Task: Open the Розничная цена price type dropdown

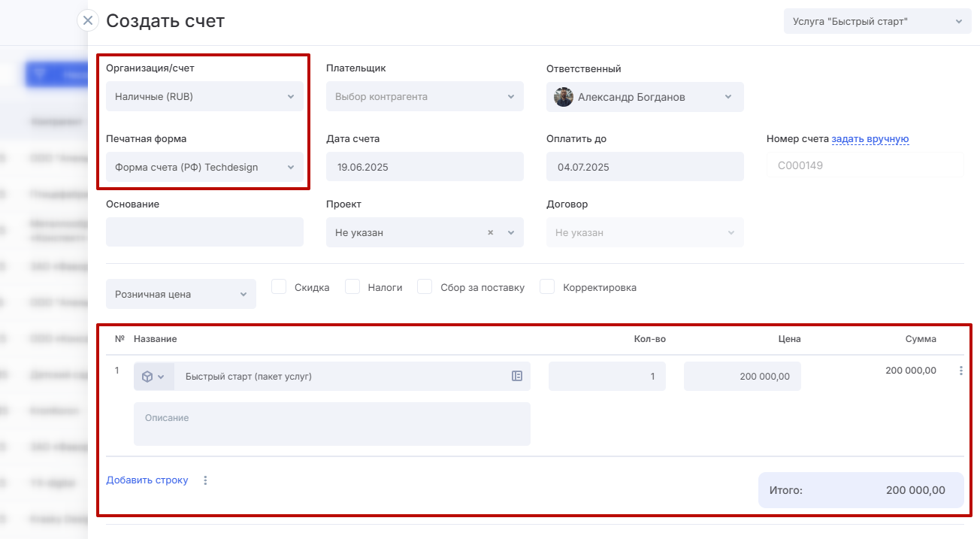Action: [x=180, y=295]
